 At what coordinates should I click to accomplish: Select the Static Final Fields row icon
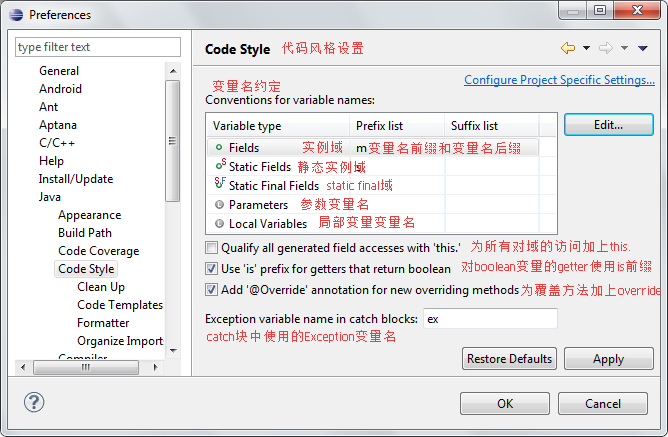(220, 185)
